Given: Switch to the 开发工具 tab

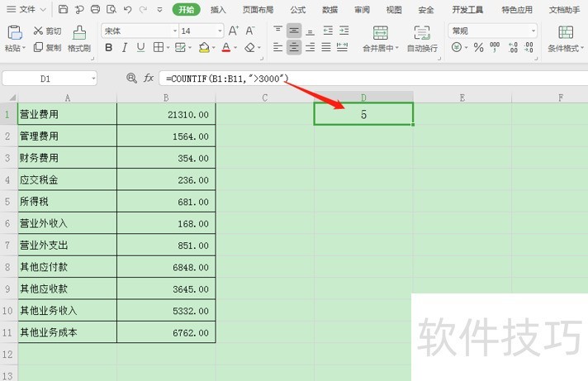Looking at the screenshot, I should [467, 9].
